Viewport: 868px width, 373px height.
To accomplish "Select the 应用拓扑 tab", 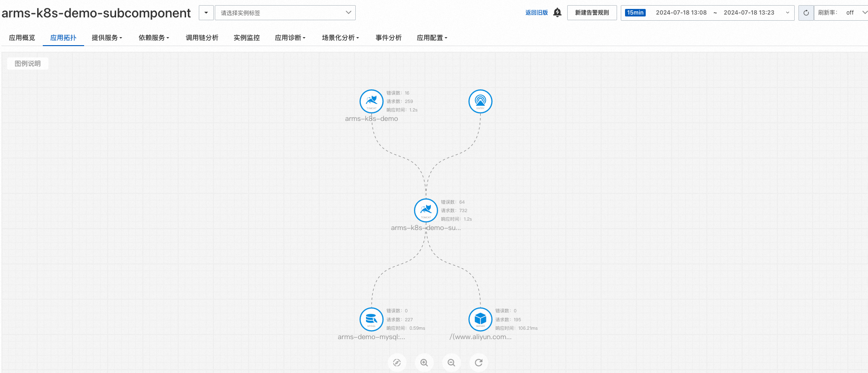I will click(63, 38).
